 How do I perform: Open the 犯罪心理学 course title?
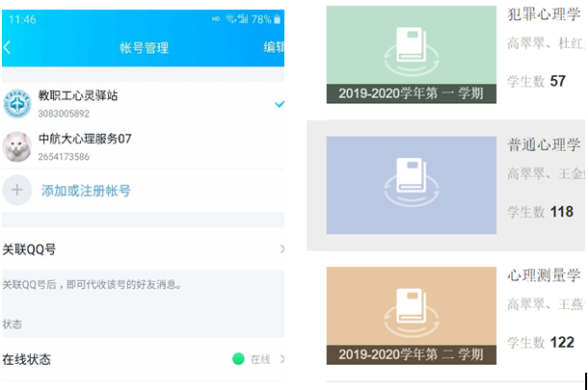click(x=544, y=14)
